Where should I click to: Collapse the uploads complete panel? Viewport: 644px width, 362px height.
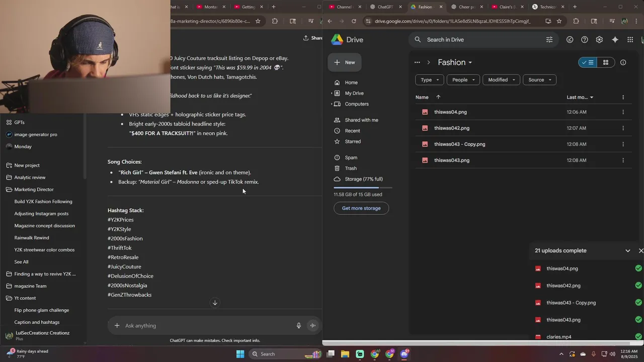point(627,251)
